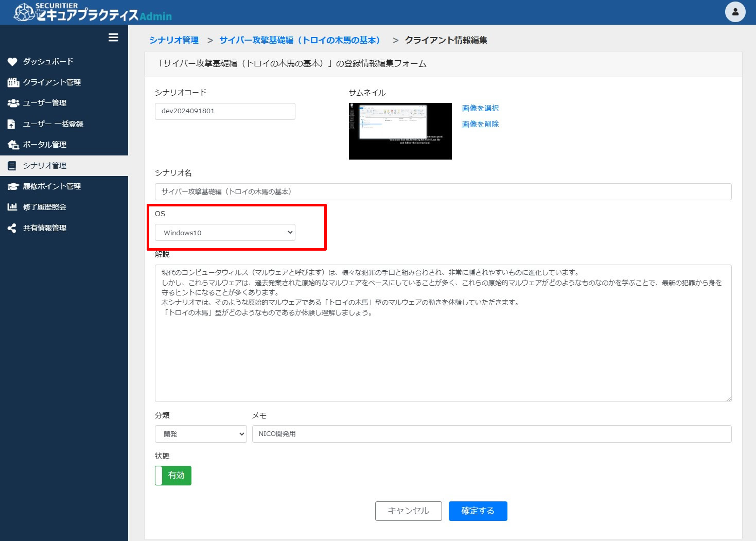Open the 分類 dropdown showing 開発
The width and height of the screenshot is (756, 541).
pos(201,434)
